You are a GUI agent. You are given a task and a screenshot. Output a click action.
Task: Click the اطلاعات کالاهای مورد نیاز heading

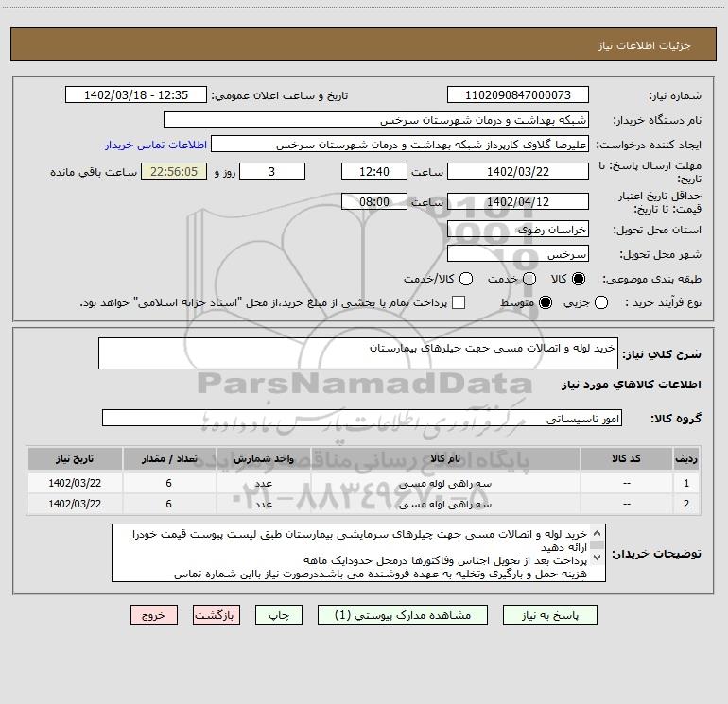[631, 385]
